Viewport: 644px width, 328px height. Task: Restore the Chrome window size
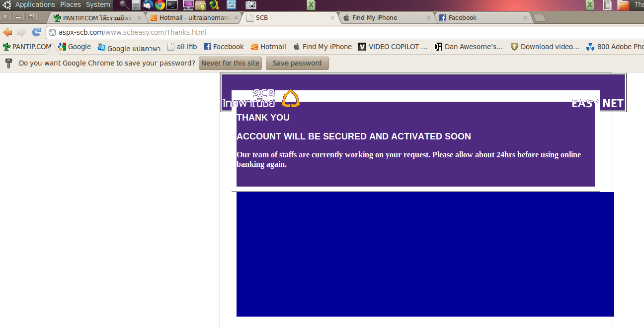click(x=30, y=16)
